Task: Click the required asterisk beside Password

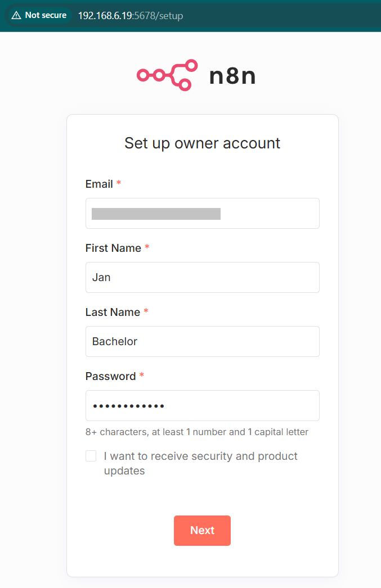Action: 142,376
